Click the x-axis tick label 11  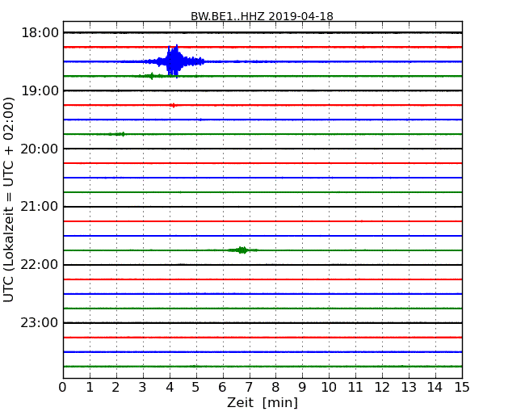tap(355, 387)
